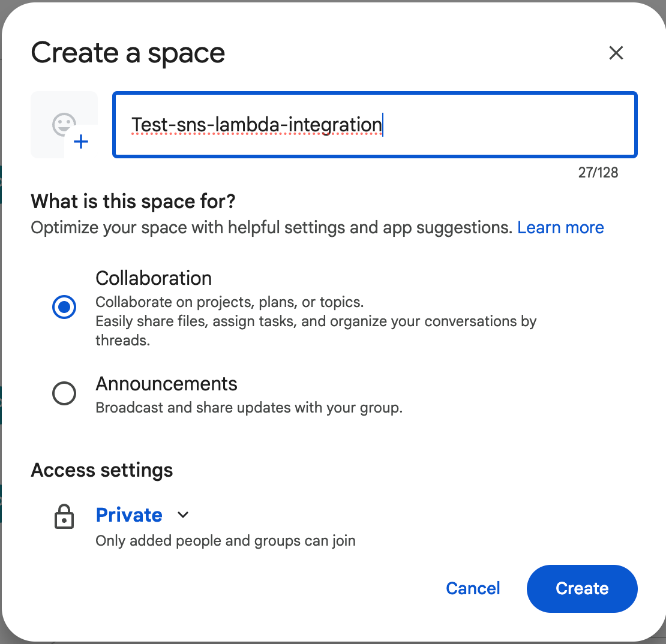
Task: Click the Broadcast and share updates description
Action: pyautogui.click(x=249, y=408)
